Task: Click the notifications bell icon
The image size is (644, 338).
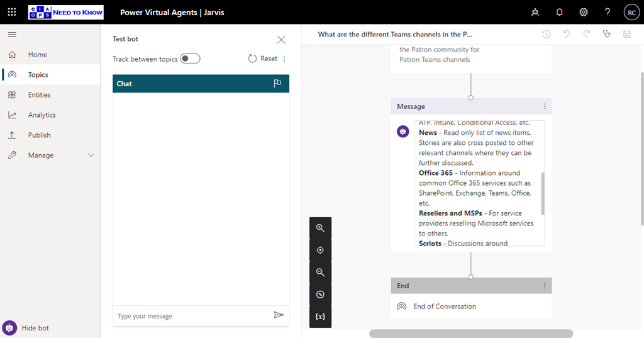Action: [x=559, y=12]
